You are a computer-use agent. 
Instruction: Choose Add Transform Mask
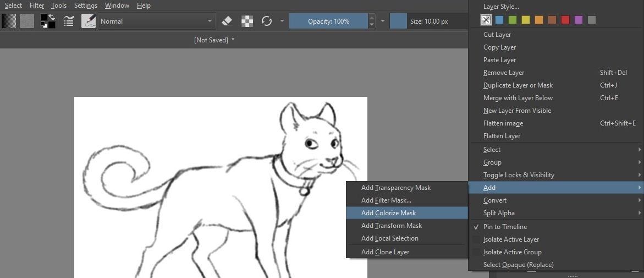[407, 225]
